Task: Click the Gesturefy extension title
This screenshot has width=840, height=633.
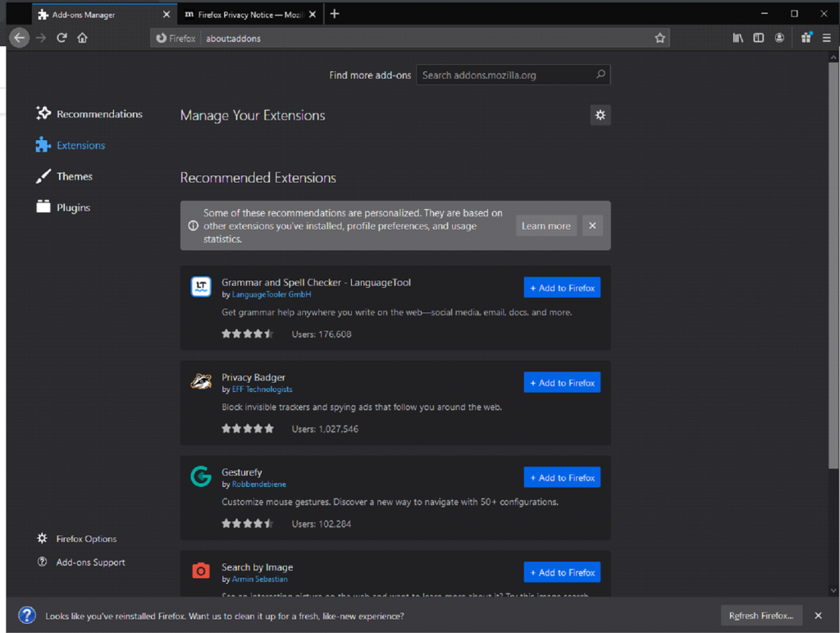Action: click(242, 471)
